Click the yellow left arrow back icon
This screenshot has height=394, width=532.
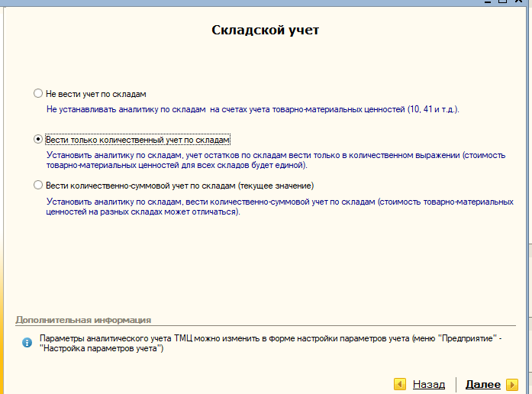pyautogui.click(x=400, y=384)
